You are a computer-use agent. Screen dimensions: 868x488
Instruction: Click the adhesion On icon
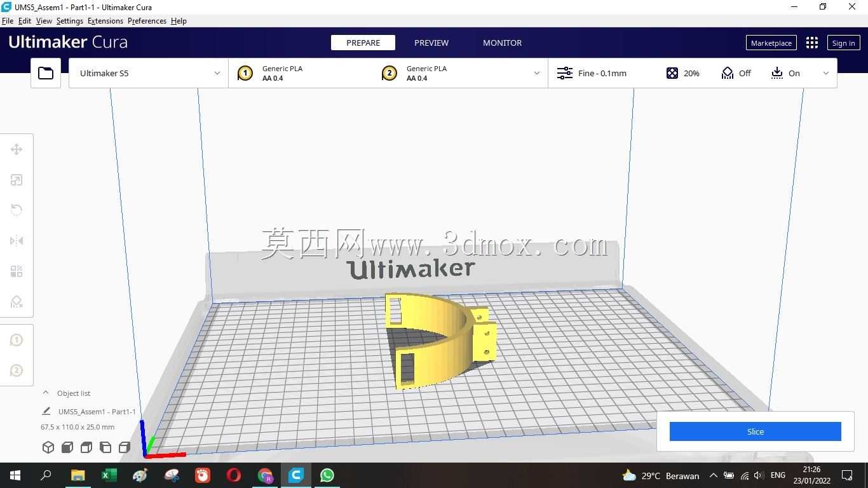[777, 73]
